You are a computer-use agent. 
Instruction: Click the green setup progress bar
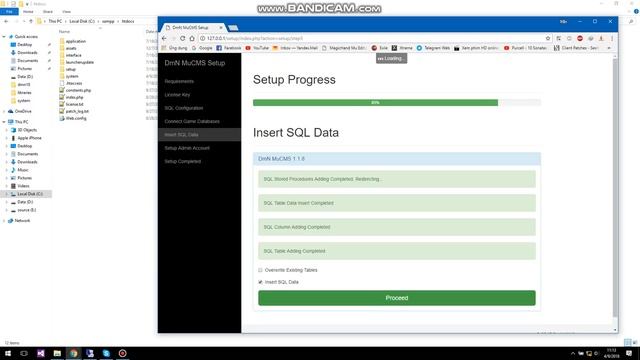point(375,102)
